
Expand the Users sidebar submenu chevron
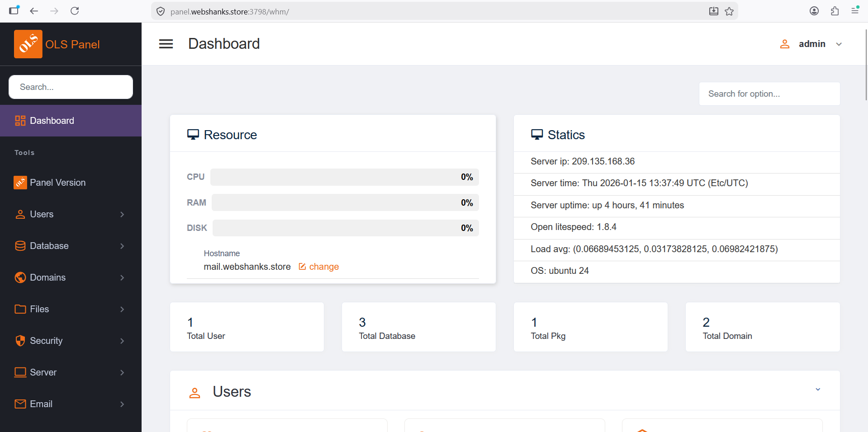pos(122,214)
